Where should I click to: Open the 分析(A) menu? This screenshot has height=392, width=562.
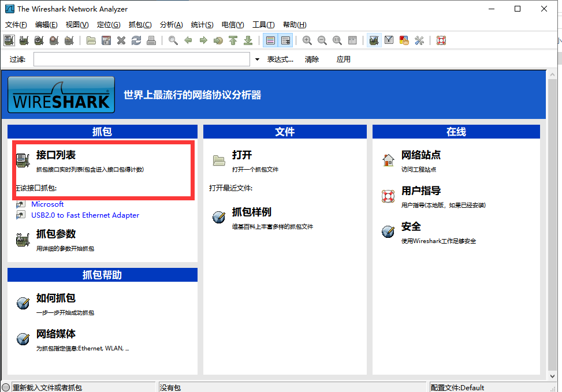172,25
